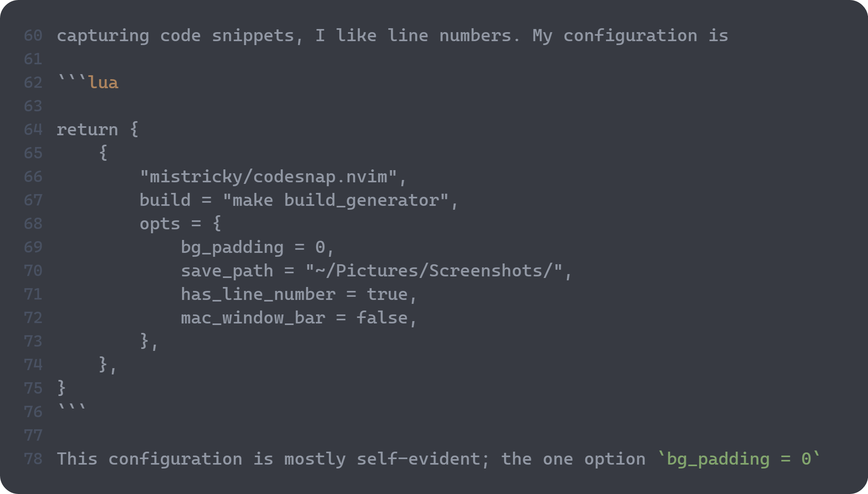Click line number 70 in the gutter
This screenshot has height=494, width=868.
click(x=33, y=271)
